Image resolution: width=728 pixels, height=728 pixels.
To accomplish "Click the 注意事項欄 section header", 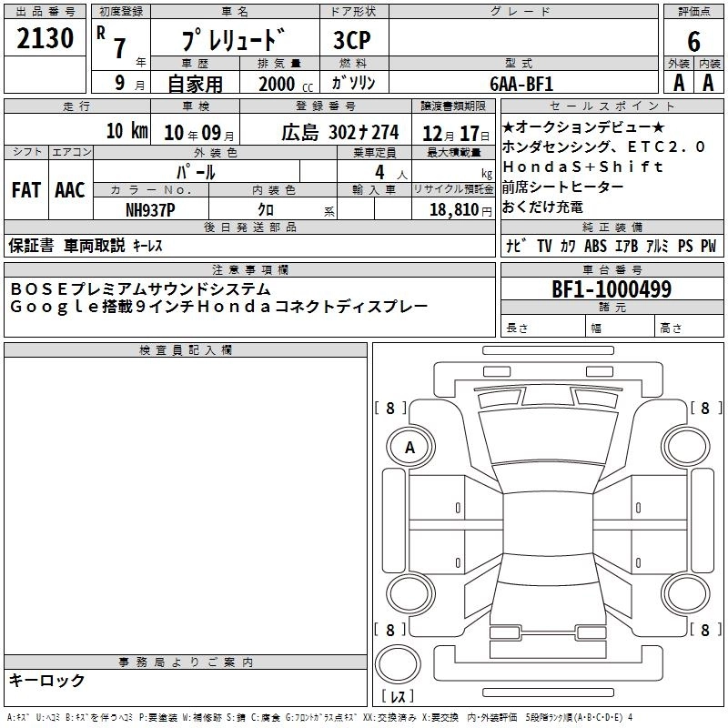I will click(x=250, y=269).
